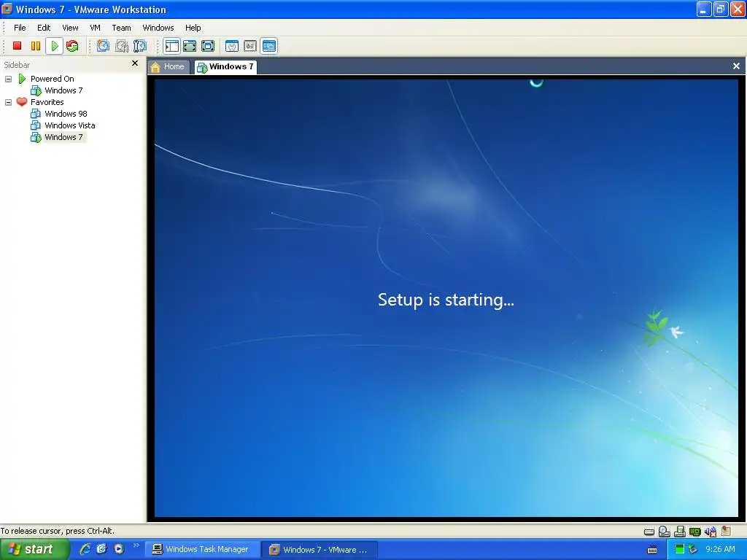Open the VM menu

[96, 28]
